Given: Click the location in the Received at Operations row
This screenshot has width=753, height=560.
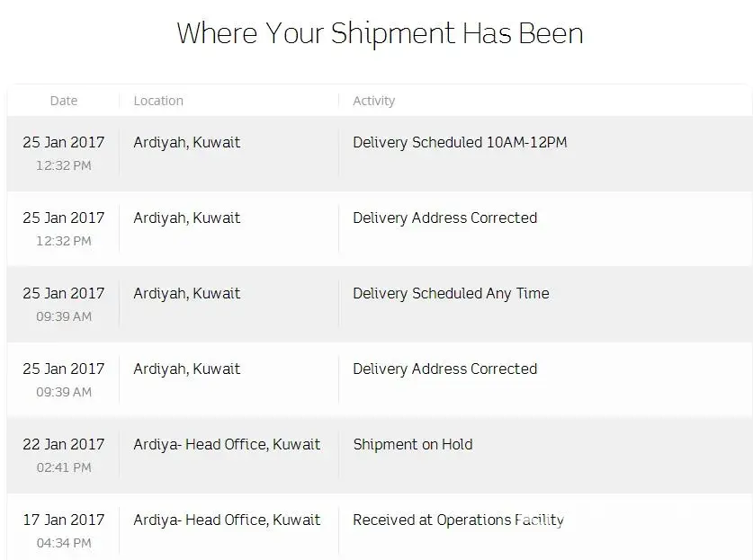Looking at the screenshot, I should (227, 520).
